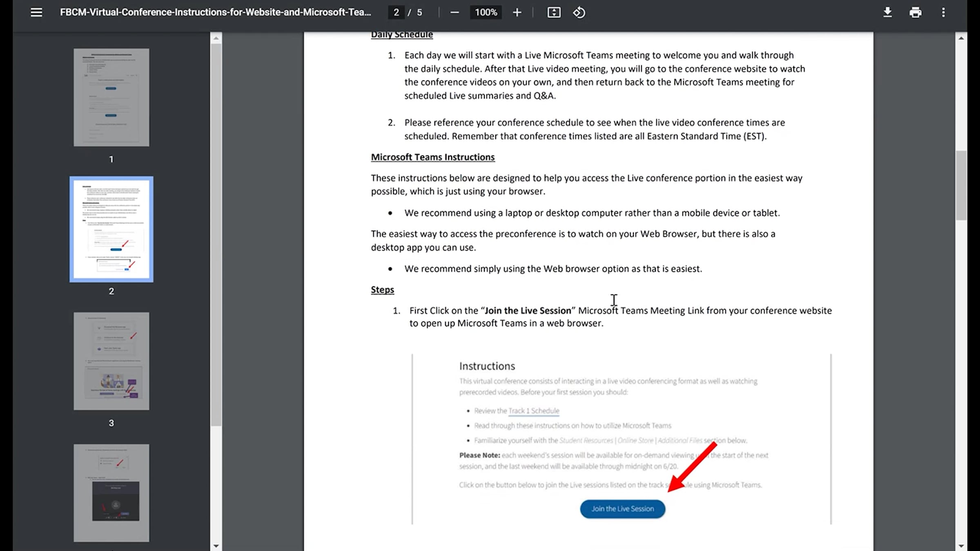
Task: Jump to page 3 thumbnail
Action: pos(111,361)
